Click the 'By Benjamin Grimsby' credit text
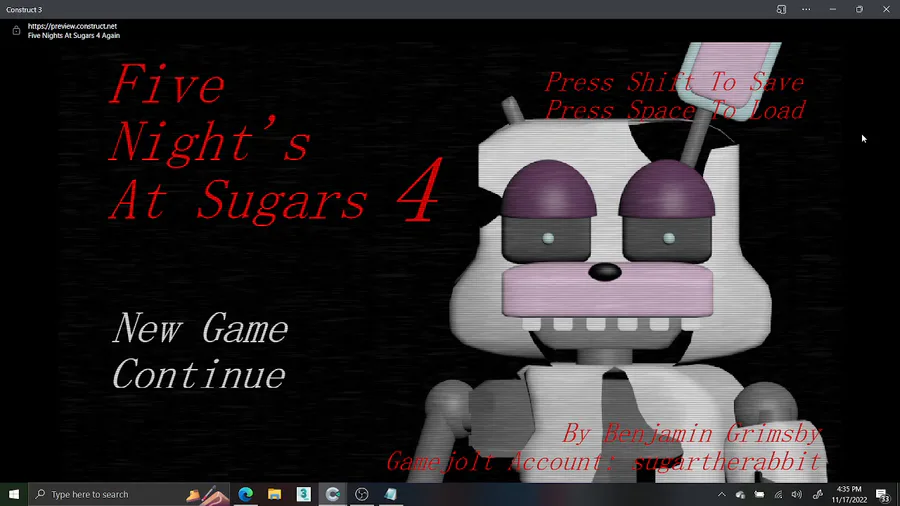This screenshot has width=900, height=506. [x=692, y=434]
